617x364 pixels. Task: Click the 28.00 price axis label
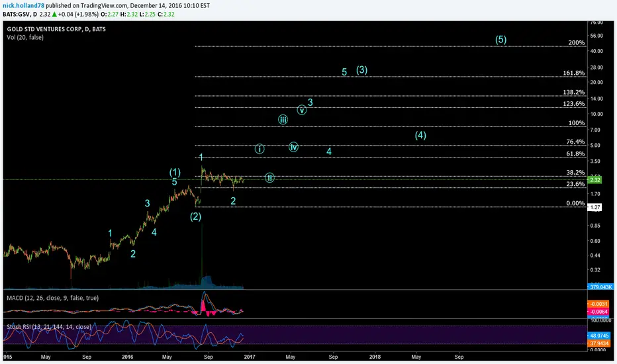click(x=596, y=68)
